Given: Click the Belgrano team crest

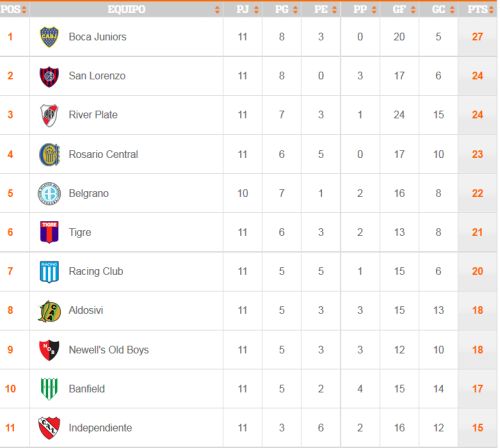Looking at the screenshot, I should coord(49,193).
